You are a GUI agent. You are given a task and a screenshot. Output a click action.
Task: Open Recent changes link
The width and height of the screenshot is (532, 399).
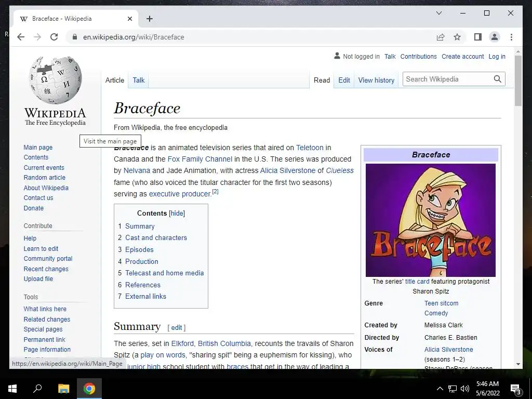click(46, 269)
